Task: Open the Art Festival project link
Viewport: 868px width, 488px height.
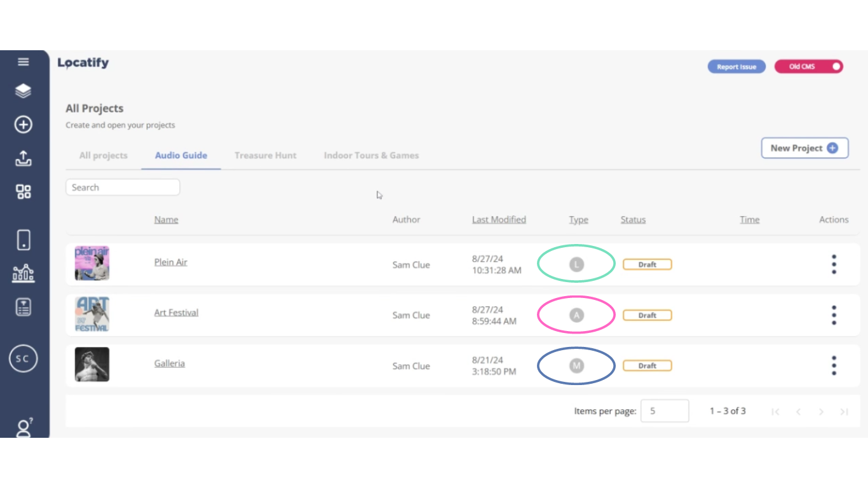Action: pyautogui.click(x=176, y=313)
